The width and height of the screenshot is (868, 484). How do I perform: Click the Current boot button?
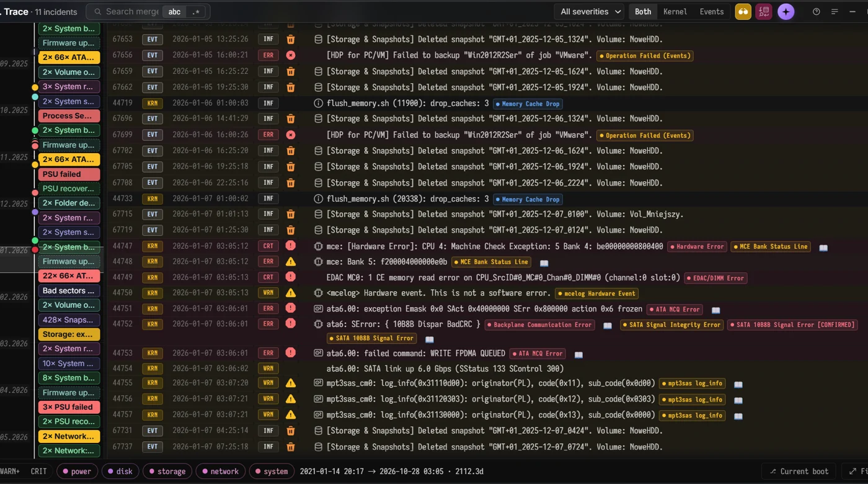click(799, 472)
